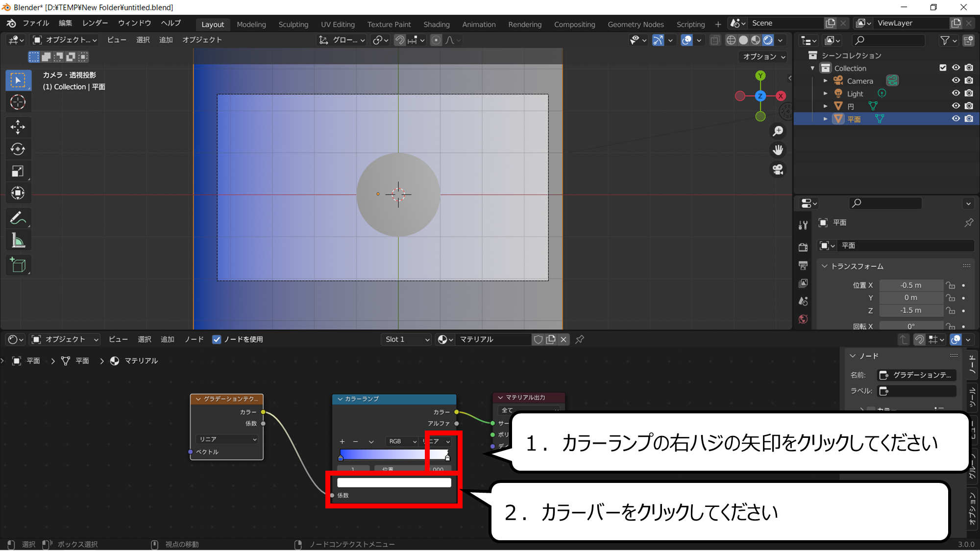Expand the Light tree item
This screenshot has width=980, height=551.
(x=826, y=94)
